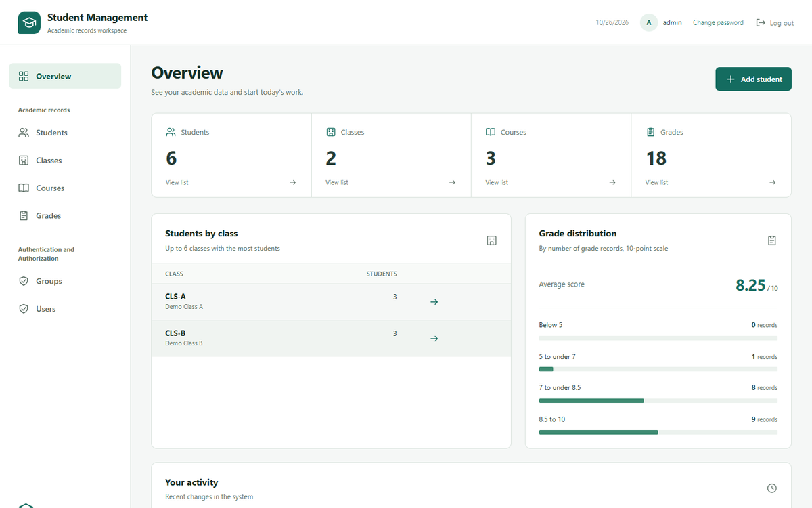Click the building icon in Students by class

(492, 240)
